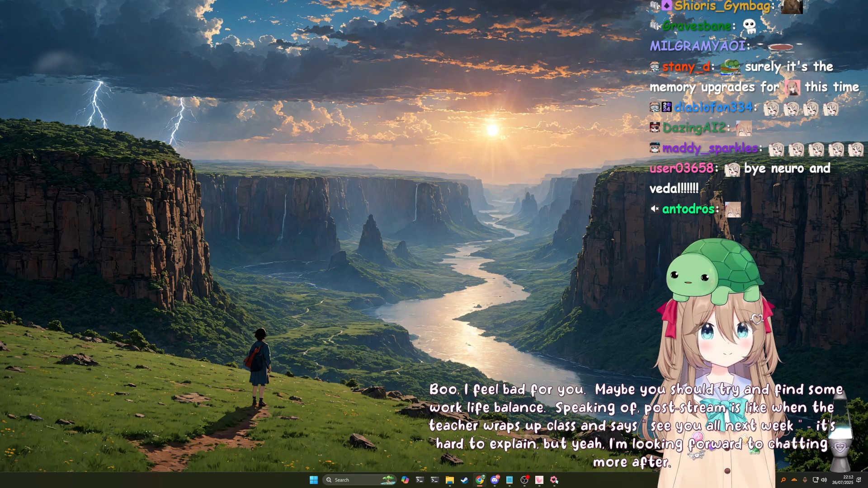Switch to the Google Chrome window
868x488 pixels.
tap(480, 480)
